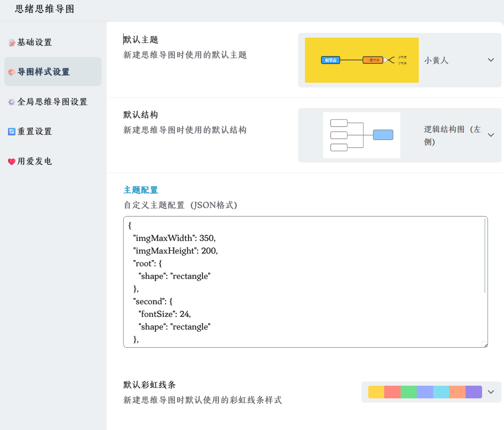The width and height of the screenshot is (504, 430).
Task: Click the 主题配置 blue heading
Action: click(141, 190)
